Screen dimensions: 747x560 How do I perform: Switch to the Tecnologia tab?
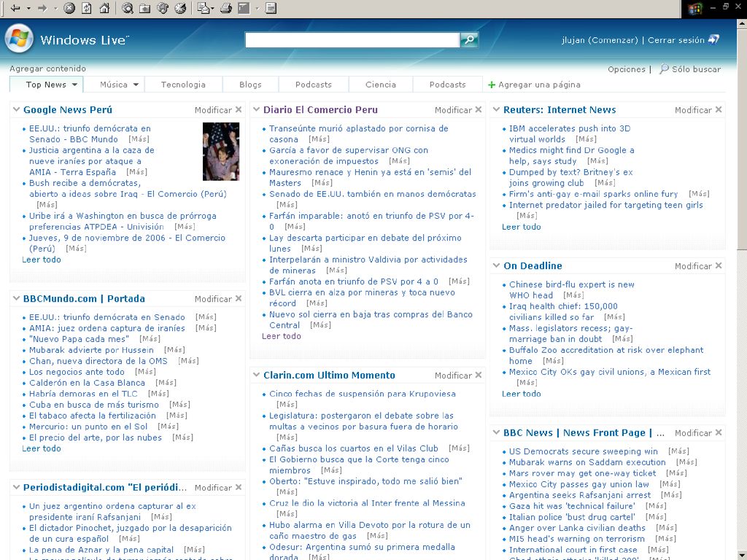coord(183,85)
